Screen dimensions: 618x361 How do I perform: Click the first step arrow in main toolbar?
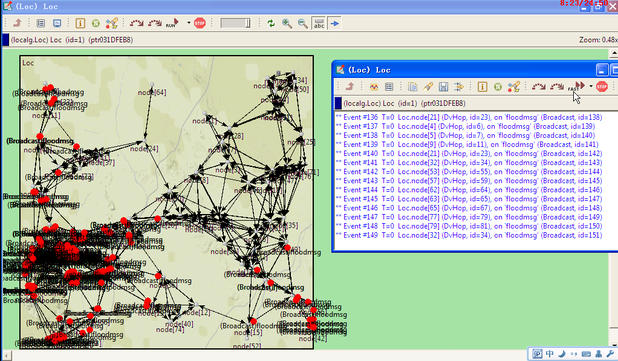click(136, 23)
